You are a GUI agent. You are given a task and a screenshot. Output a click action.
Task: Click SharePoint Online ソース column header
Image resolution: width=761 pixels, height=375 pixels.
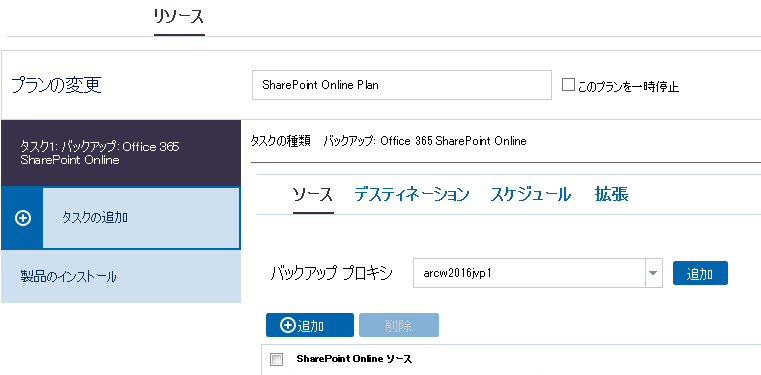354,359
